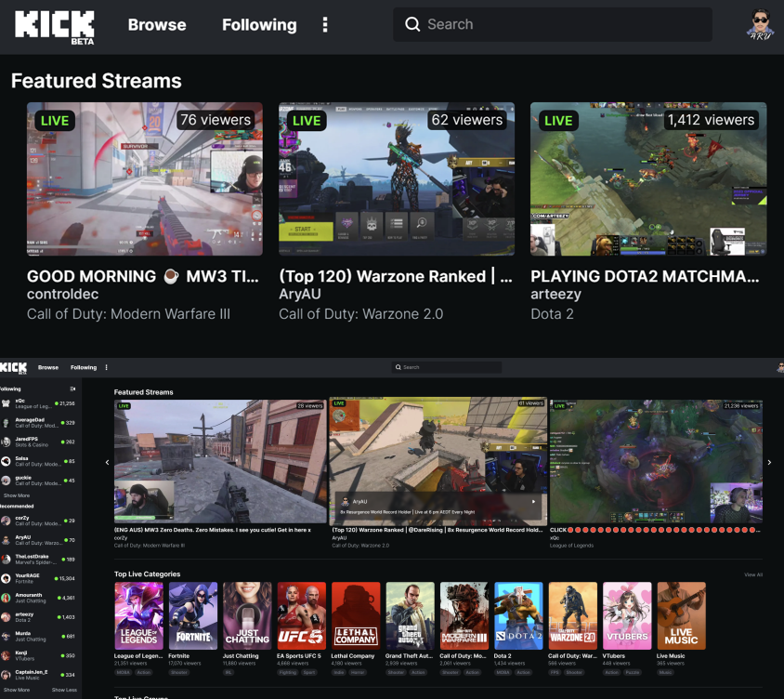Click the Horror tag under Lethal Company
Viewport: 784px width, 699px height.
357,672
